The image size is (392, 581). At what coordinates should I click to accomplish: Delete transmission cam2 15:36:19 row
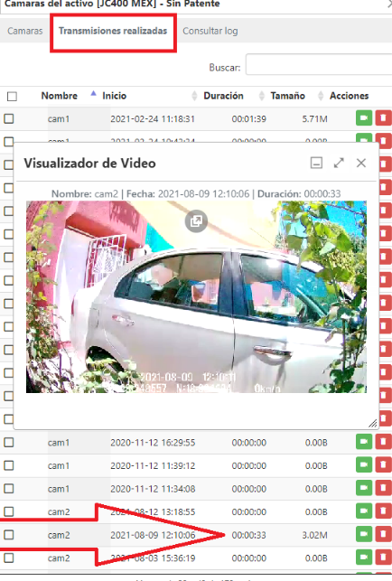coord(384,558)
